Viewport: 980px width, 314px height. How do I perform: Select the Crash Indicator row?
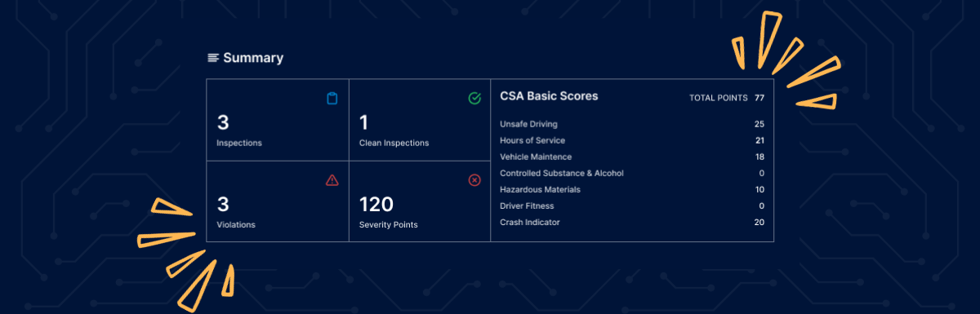click(x=632, y=222)
